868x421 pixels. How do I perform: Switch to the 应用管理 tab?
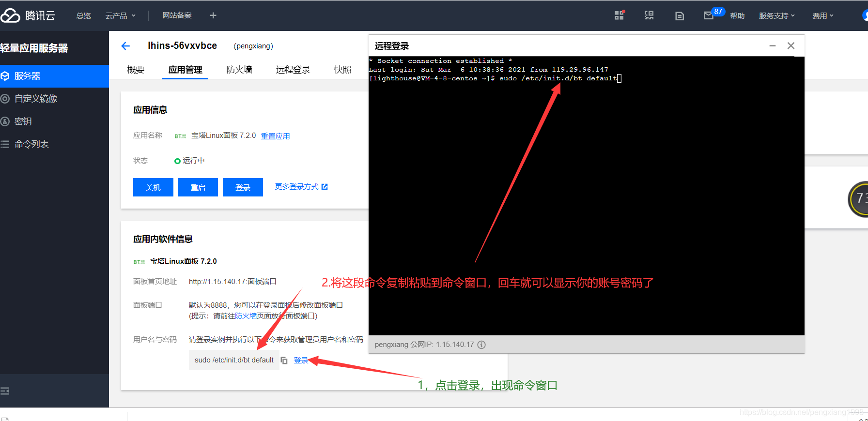click(185, 70)
